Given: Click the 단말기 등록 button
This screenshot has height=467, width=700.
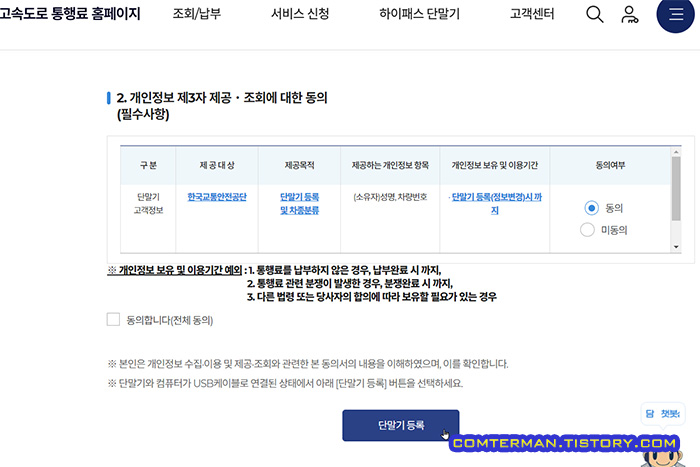Looking at the screenshot, I should [400, 425].
